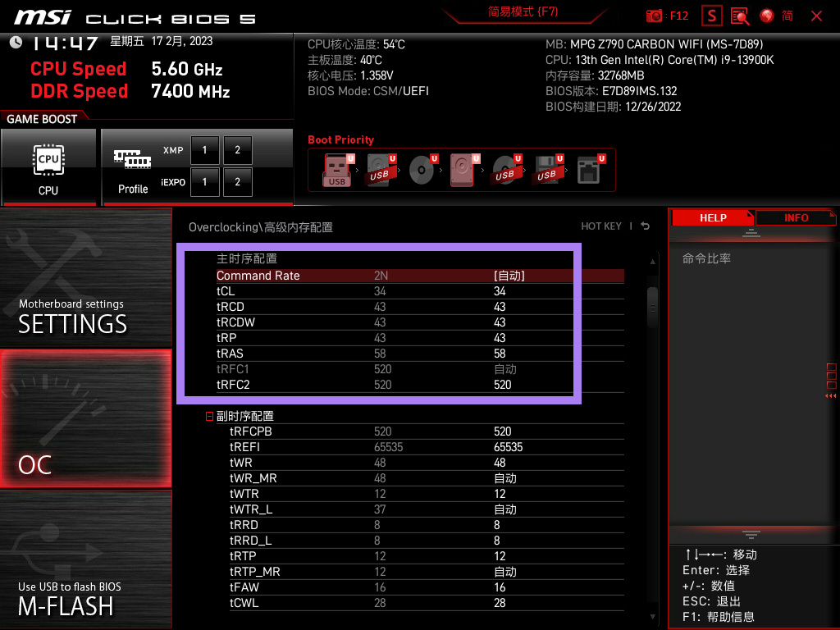Viewport: 840px width, 630px height.
Task: Edit the tRTP value 12
Action: 500,556
